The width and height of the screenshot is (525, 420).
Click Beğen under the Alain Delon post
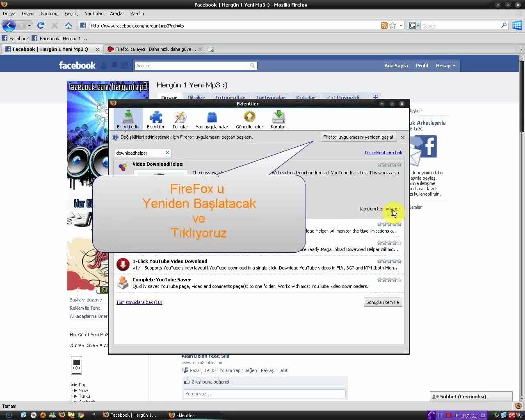[x=251, y=370]
